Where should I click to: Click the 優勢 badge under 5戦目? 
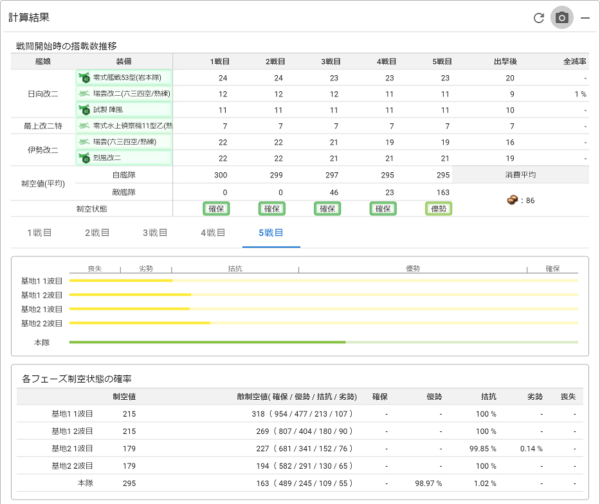pos(439,209)
